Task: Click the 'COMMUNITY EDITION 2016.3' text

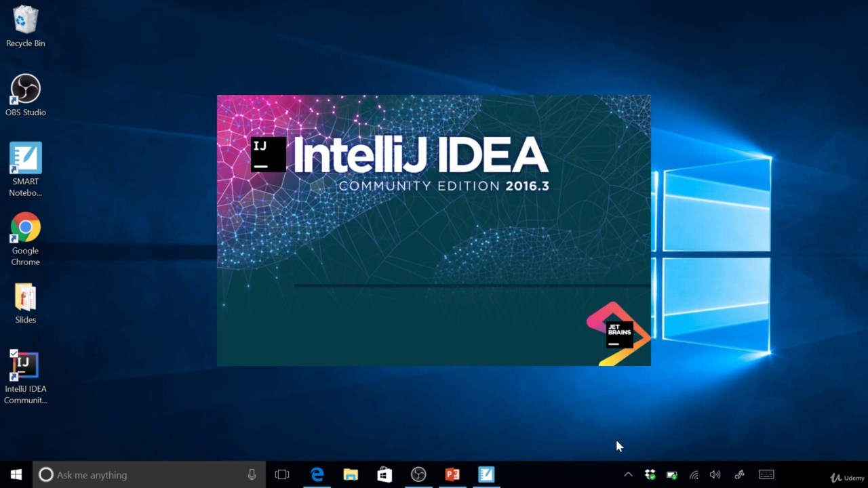Action: [x=443, y=186]
